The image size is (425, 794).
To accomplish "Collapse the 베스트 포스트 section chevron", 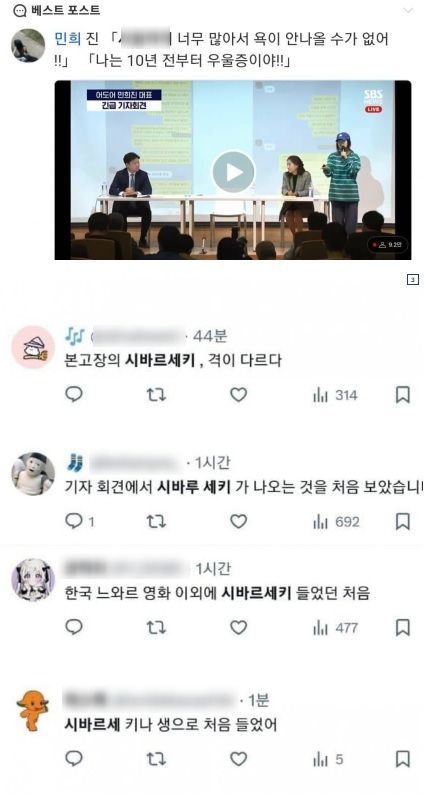I will coord(408,11).
